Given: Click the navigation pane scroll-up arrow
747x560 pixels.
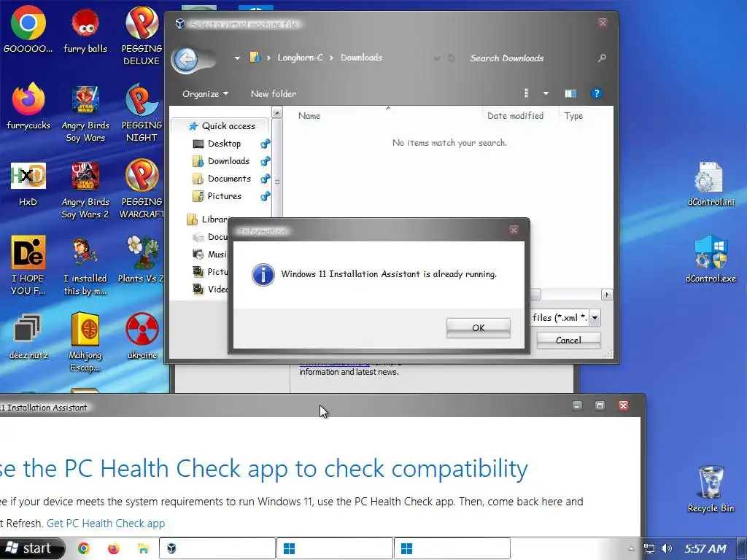Looking at the screenshot, I should pyautogui.click(x=276, y=113).
